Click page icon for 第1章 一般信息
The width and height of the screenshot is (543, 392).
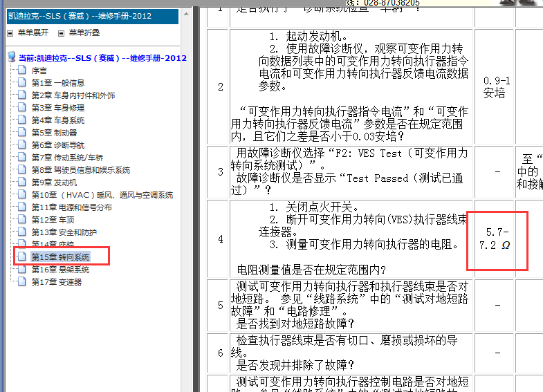pos(22,83)
